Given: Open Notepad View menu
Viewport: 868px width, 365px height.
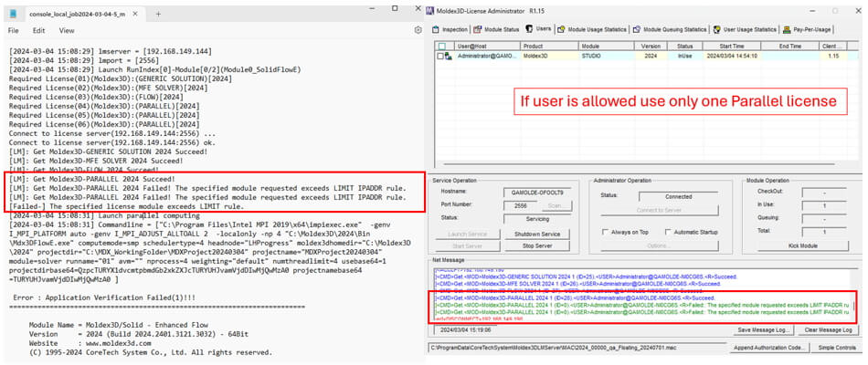Looking at the screenshot, I should pos(67,31).
